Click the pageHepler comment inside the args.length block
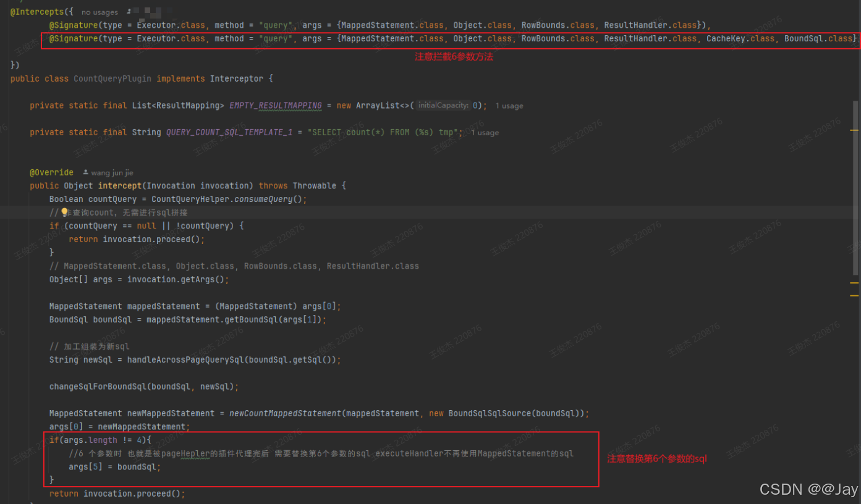This screenshot has height=504, width=861. pos(321,453)
